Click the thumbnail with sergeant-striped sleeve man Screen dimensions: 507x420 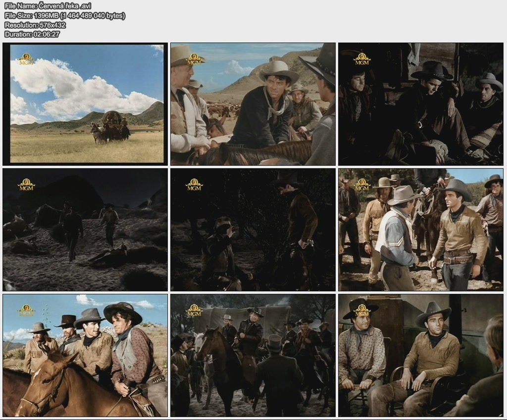[x=421, y=230]
